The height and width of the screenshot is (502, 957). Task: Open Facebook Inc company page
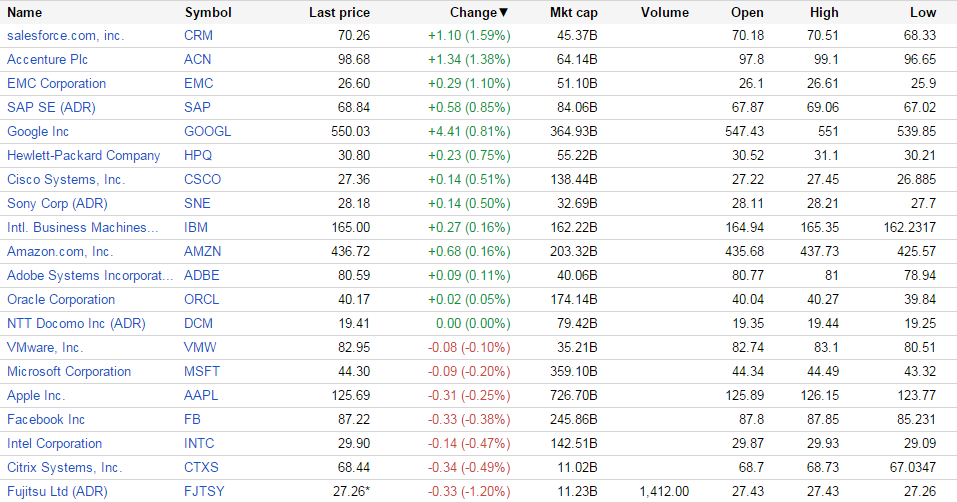pos(46,419)
